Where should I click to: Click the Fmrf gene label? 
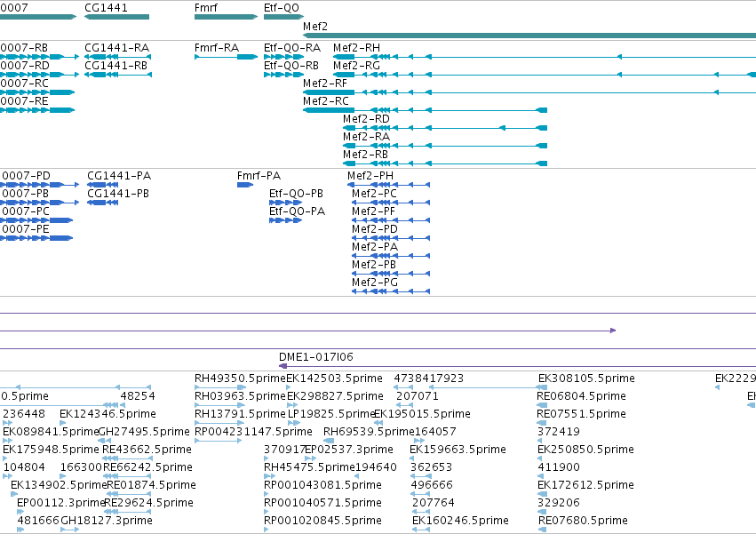(206, 8)
